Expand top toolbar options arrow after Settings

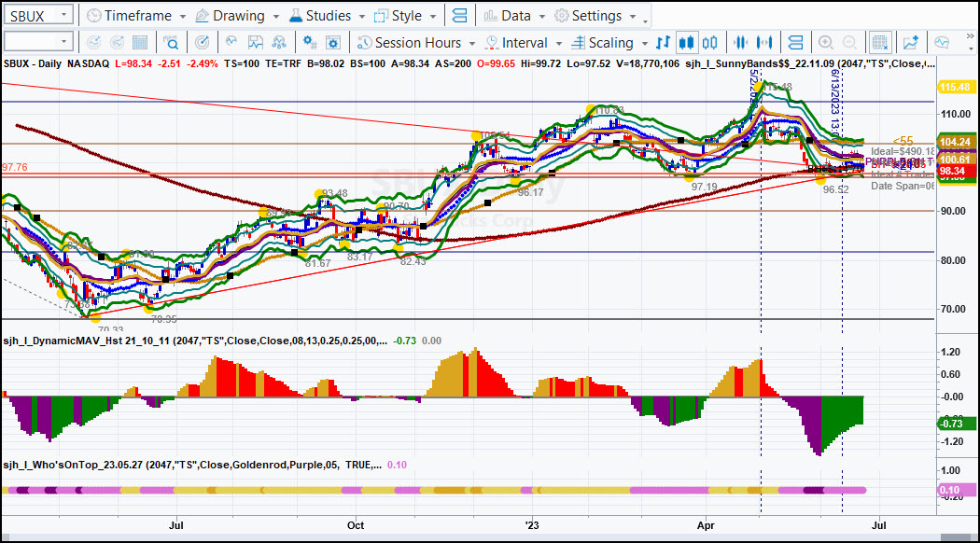[646, 21]
